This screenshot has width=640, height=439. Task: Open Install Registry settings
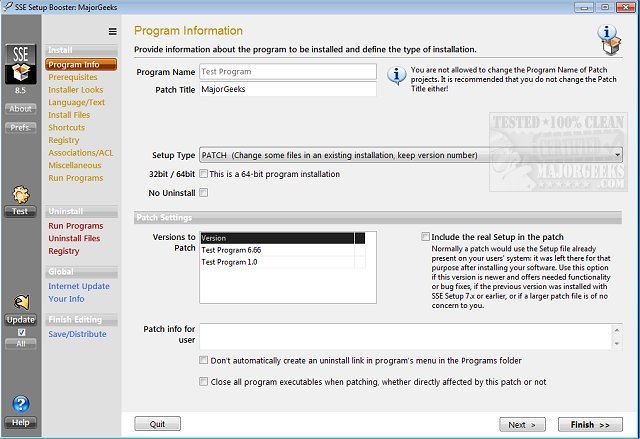coord(64,140)
